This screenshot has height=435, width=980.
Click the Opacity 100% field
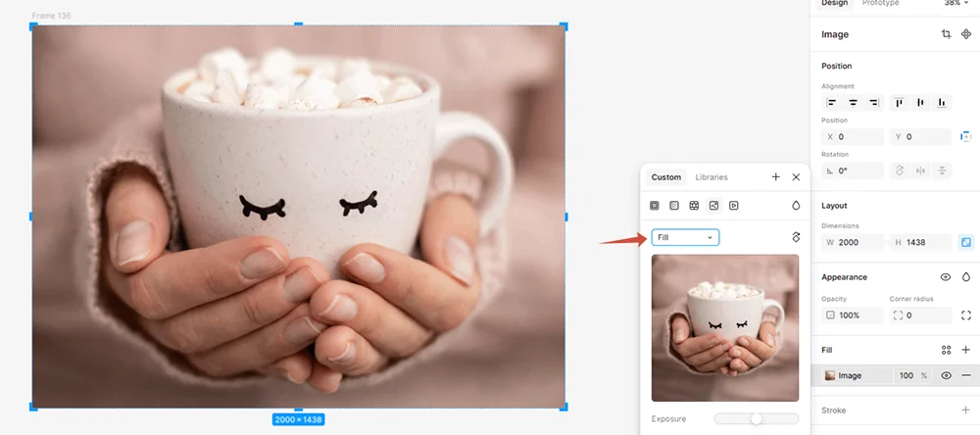pos(853,315)
